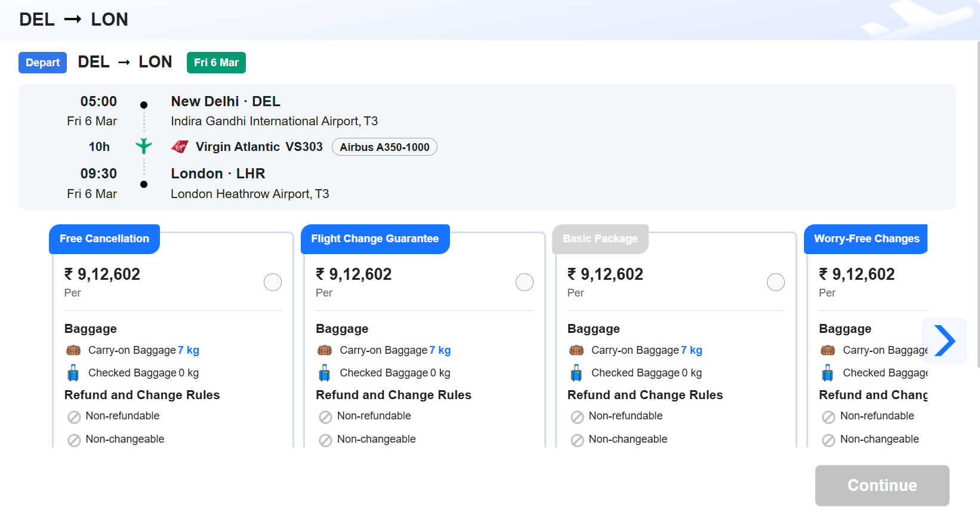The width and height of the screenshot is (980, 522).
Task: Select the Flight Change Guarantee radio button
Action: click(x=525, y=282)
